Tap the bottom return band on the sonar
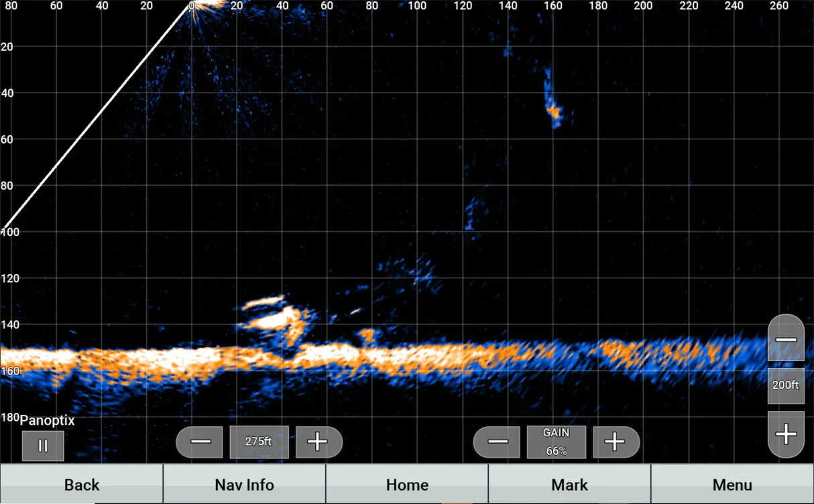Viewport: 814px width, 504px height. point(402,355)
